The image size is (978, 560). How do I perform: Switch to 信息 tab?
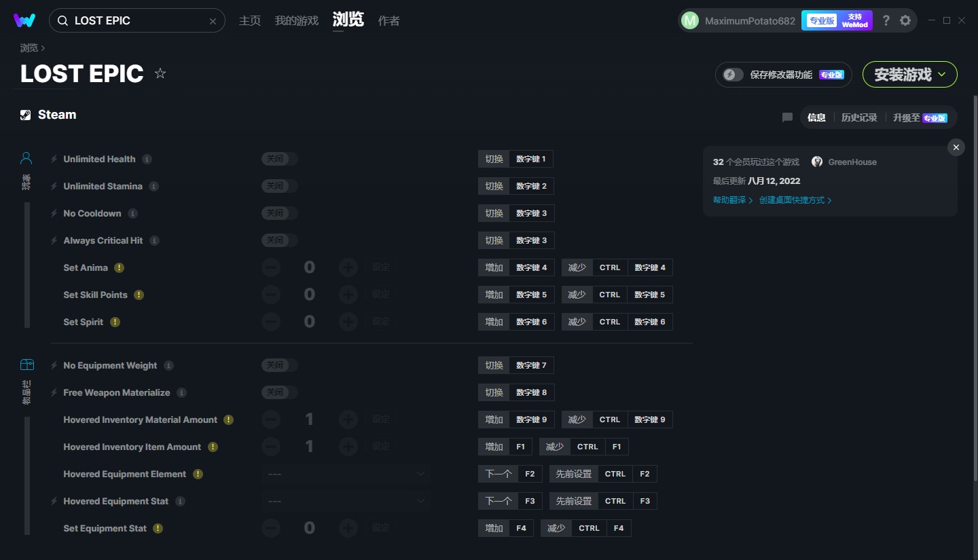click(x=816, y=117)
